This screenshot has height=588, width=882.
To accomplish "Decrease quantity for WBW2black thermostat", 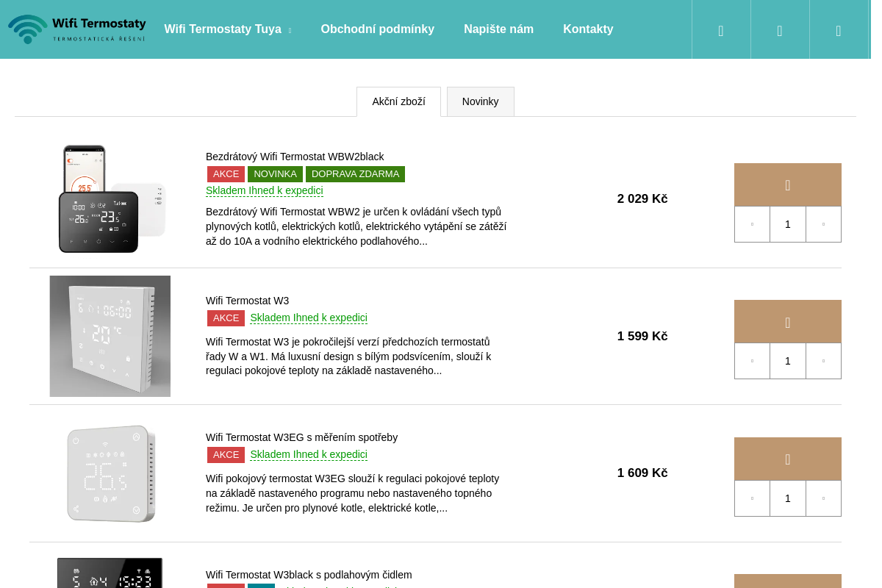I will coord(752,224).
